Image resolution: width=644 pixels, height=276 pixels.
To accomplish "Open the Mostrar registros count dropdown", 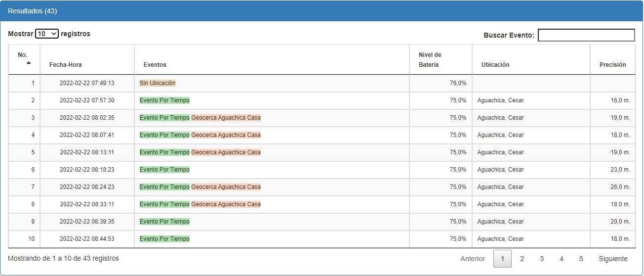I will pyautogui.click(x=47, y=34).
